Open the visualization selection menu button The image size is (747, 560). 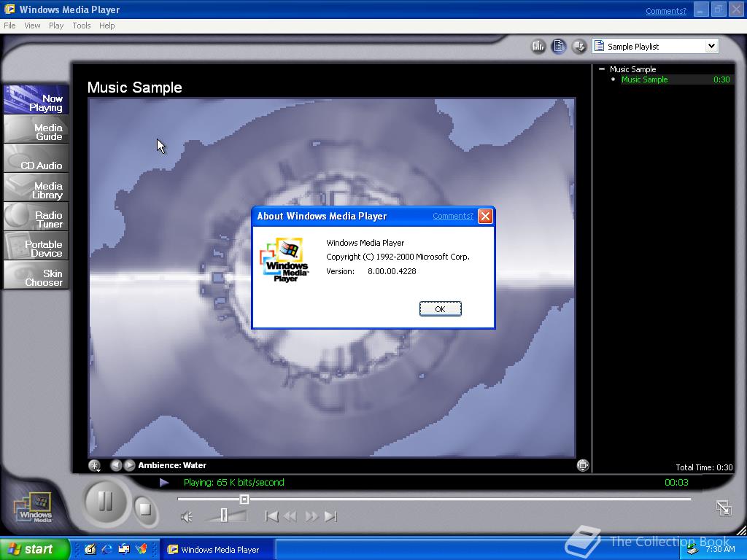tap(94, 465)
